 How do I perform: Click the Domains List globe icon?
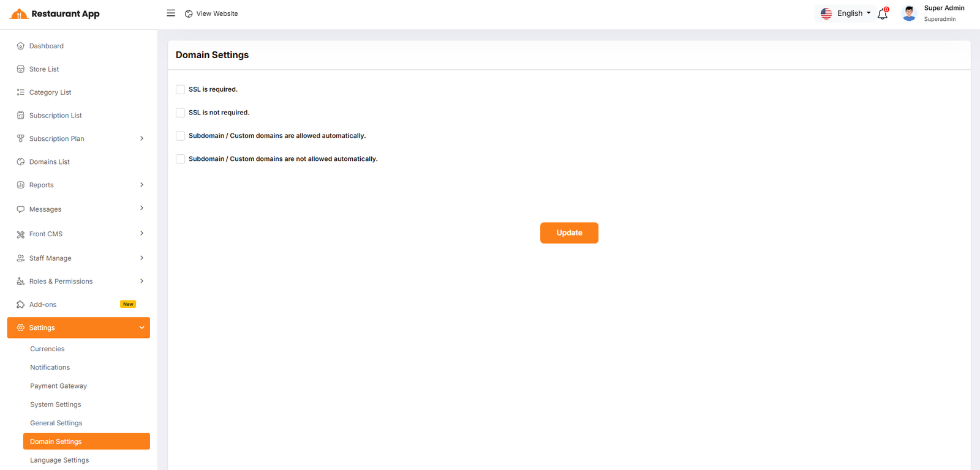coord(21,162)
